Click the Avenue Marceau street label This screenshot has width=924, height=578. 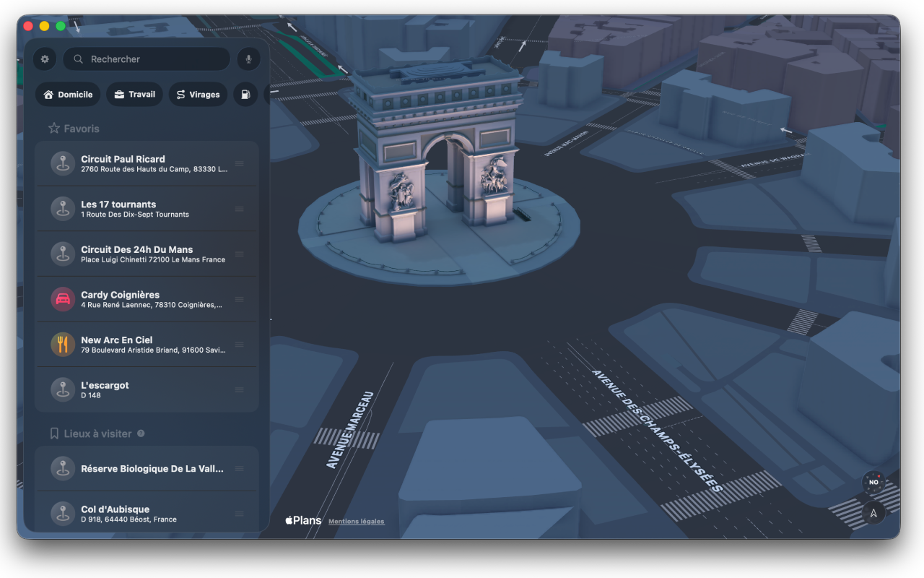350,430
